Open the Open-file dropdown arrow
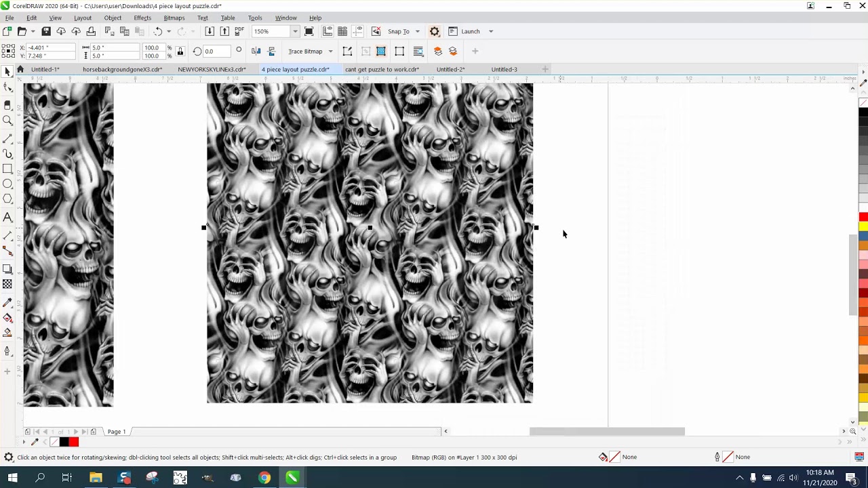Image resolution: width=868 pixels, height=488 pixels. coord(33,31)
